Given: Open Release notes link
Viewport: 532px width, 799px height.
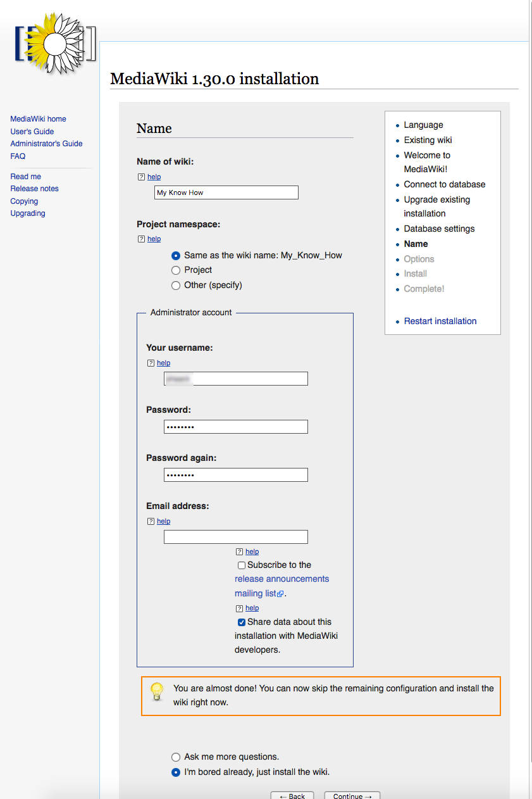Looking at the screenshot, I should pyautogui.click(x=34, y=189).
